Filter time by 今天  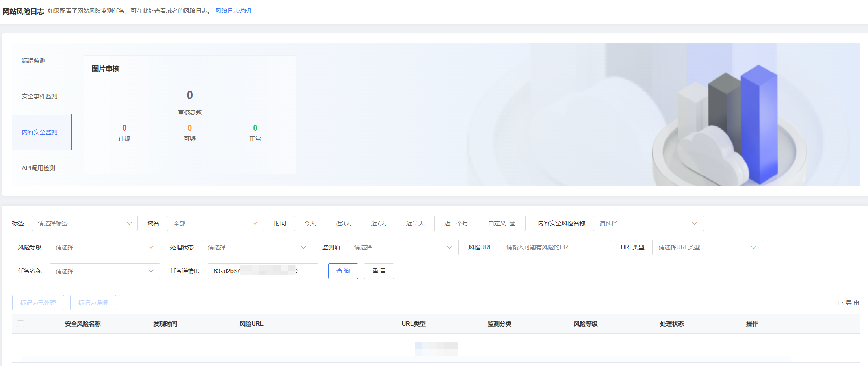(x=310, y=223)
